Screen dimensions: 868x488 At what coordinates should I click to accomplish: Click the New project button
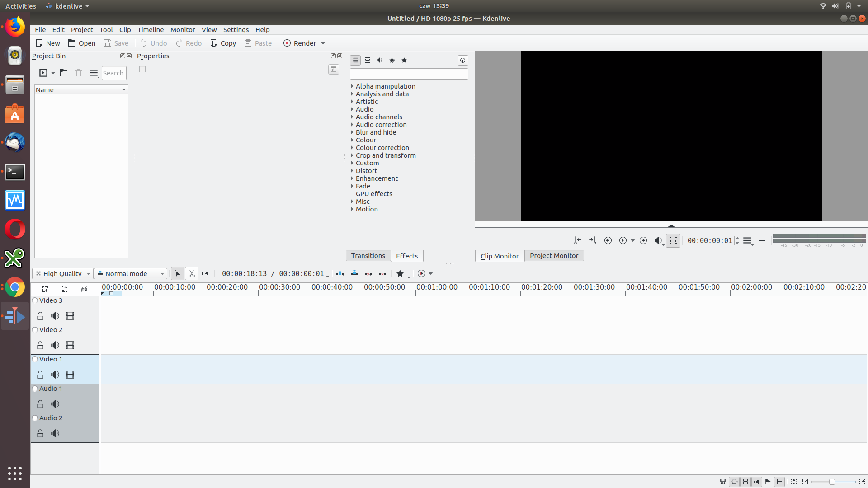click(x=48, y=43)
